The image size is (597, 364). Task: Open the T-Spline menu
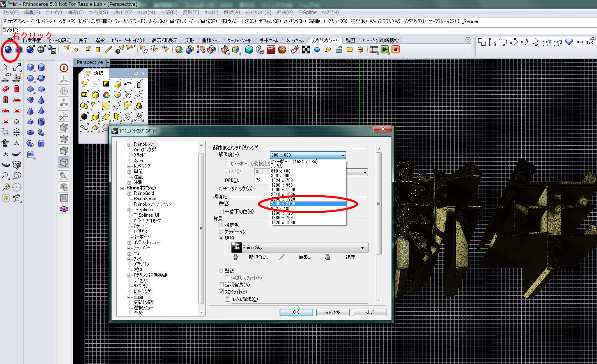coord(308,12)
